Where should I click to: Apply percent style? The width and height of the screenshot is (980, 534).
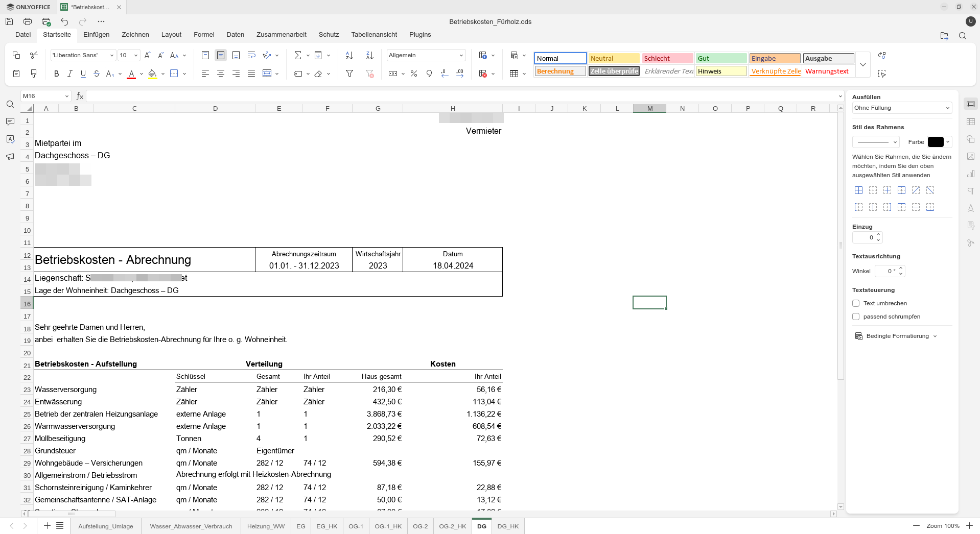coord(414,74)
